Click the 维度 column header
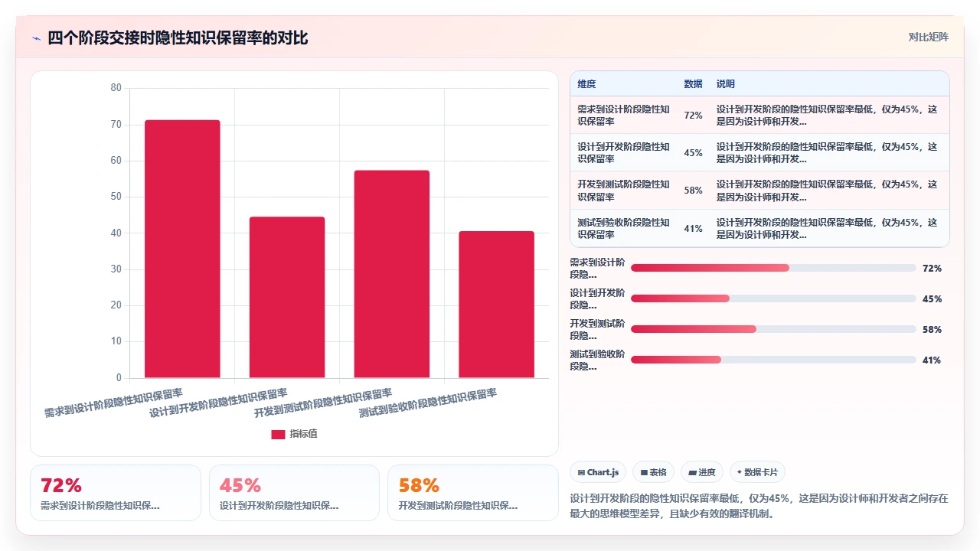Viewport: 980px width, 551px height. (x=586, y=84)
